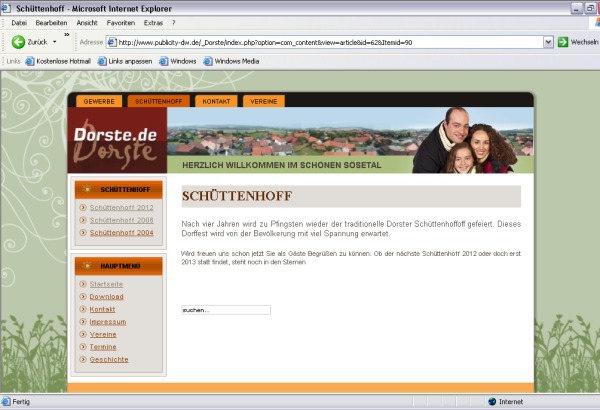Click Windows Media links bar shortcut
Screen dimensions: 600x410
[232, 61]
